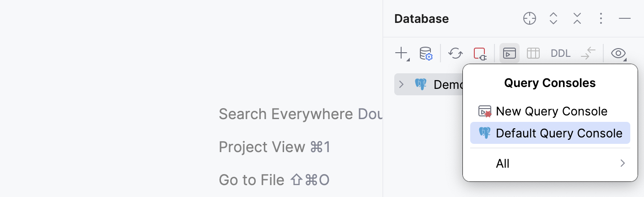Click the Expand All icon in Database header

coord(553,19)
